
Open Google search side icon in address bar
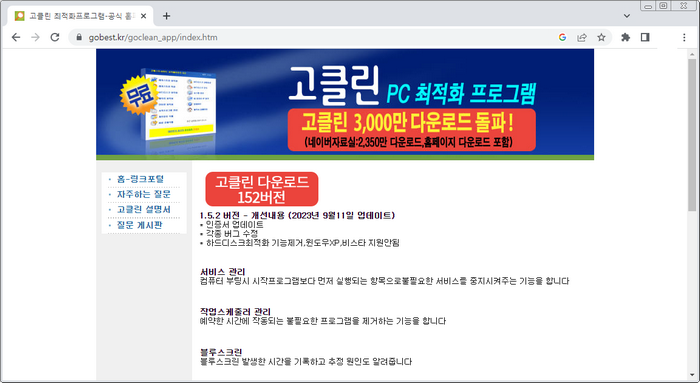coord(562,37)
